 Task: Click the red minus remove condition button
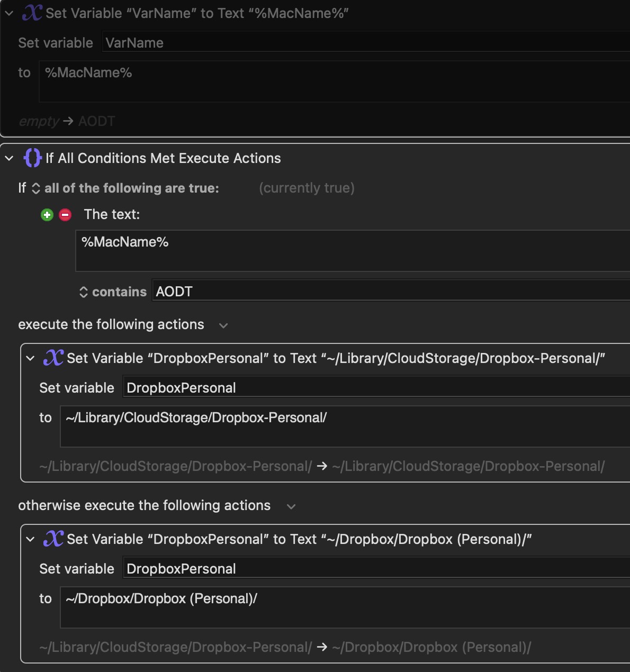click(x=65, y=215)
